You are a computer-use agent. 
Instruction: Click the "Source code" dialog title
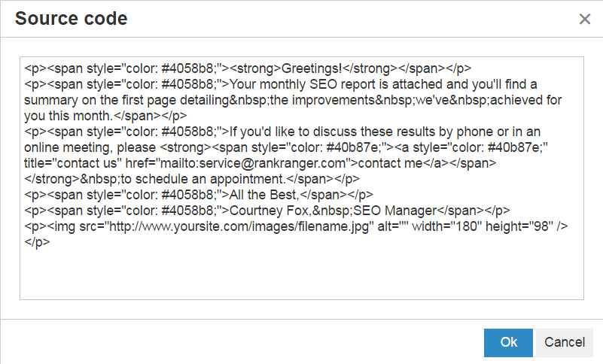pyautogui.click(x=71, y=19)
